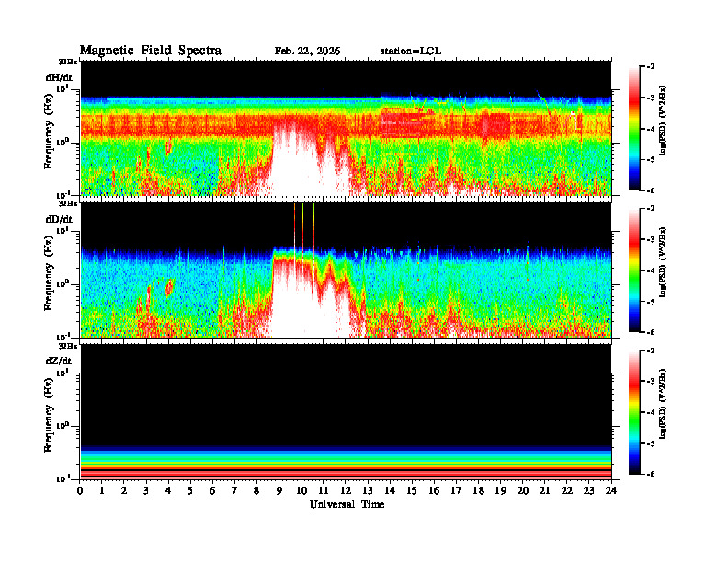Click the hour 3 tick label
Screen dimensions: 728x563
pos(147,490)
